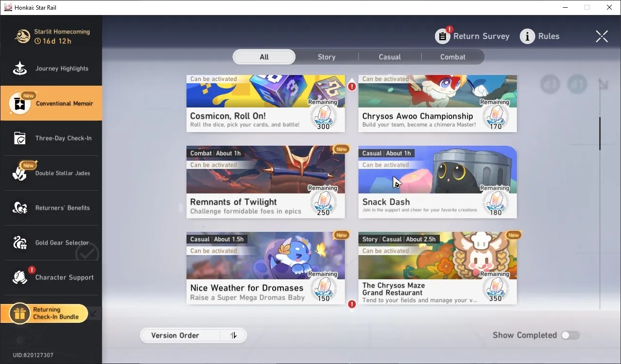Click the UID:820127307 text
Image resolution: width=621 pixels, height=364 pixels.
click(33, 355)
